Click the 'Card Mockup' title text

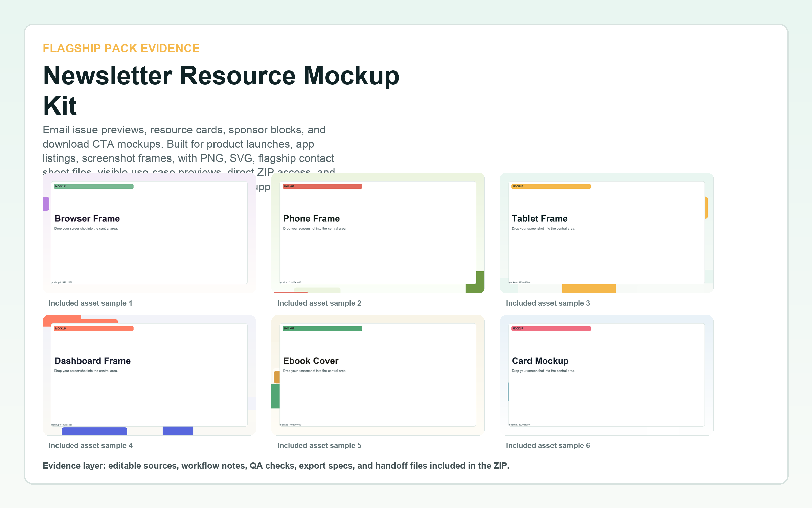point(540,361)
